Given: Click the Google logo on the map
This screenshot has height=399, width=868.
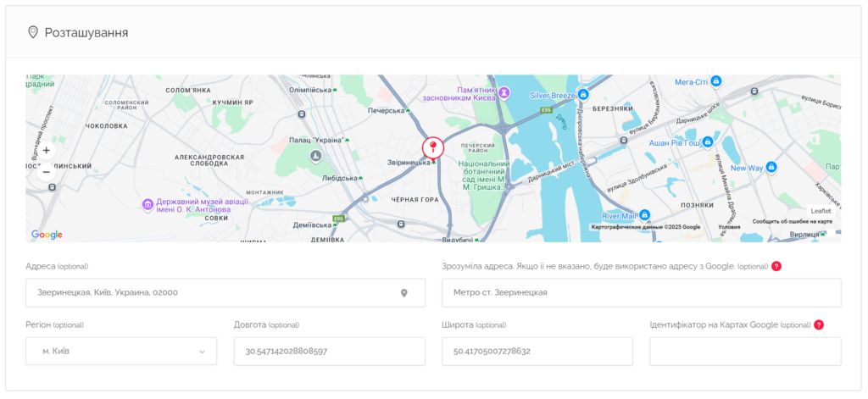Looking at the screenshot, I should click(x=47, y=235).
